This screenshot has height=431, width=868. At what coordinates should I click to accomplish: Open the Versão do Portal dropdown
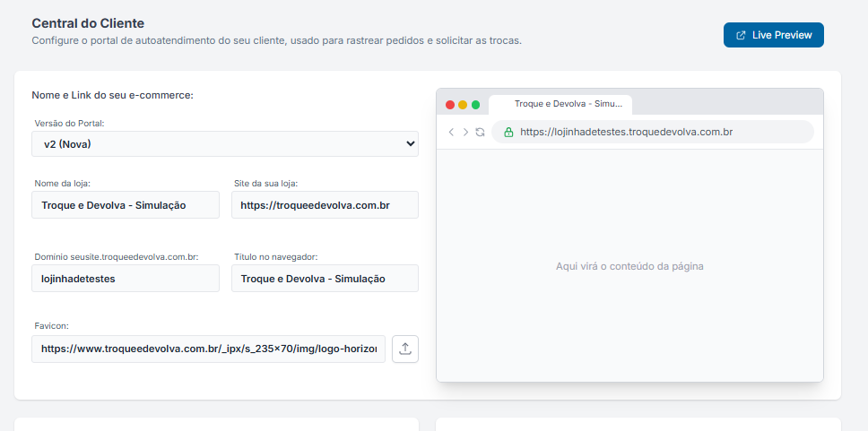tap(224, 143)
